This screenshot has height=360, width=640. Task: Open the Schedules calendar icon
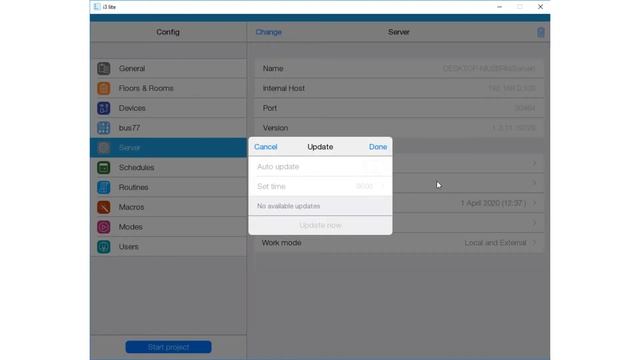pyautogui.click(x=104, y=167)
